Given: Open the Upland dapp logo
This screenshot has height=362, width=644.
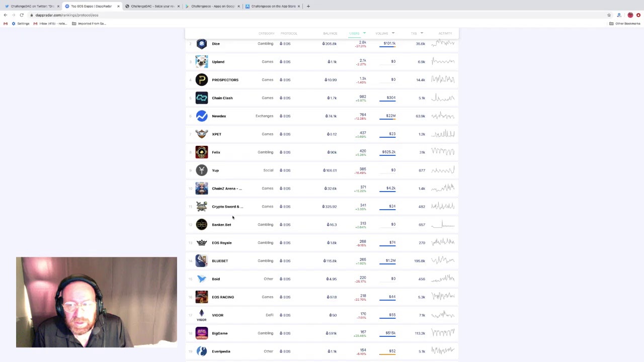Looking at the screenshot, I should (x=202, y=62).
